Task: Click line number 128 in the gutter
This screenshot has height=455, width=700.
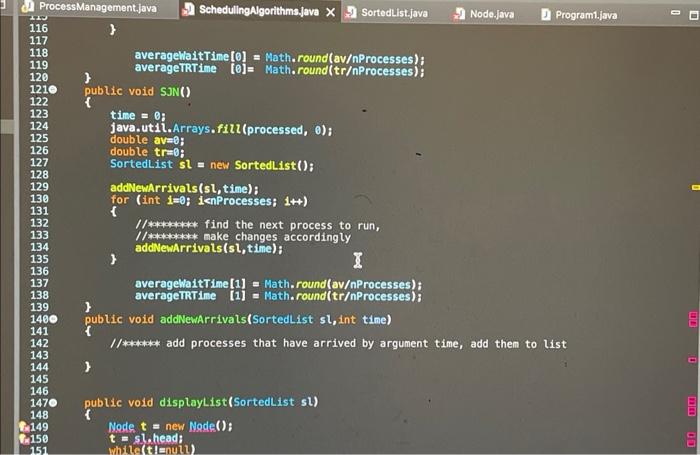Action: [x=39, y=174]
